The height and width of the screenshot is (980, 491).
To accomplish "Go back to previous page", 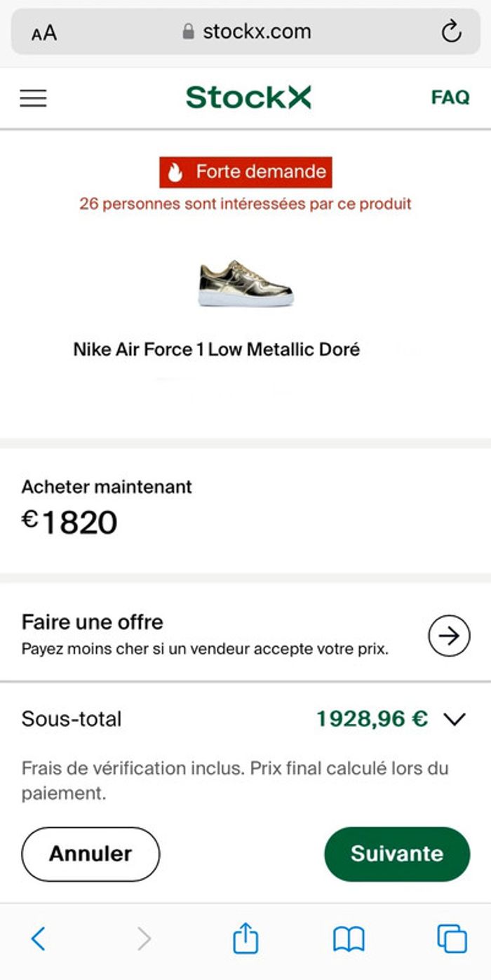I will pyautogui.click(x=39, y=939).
